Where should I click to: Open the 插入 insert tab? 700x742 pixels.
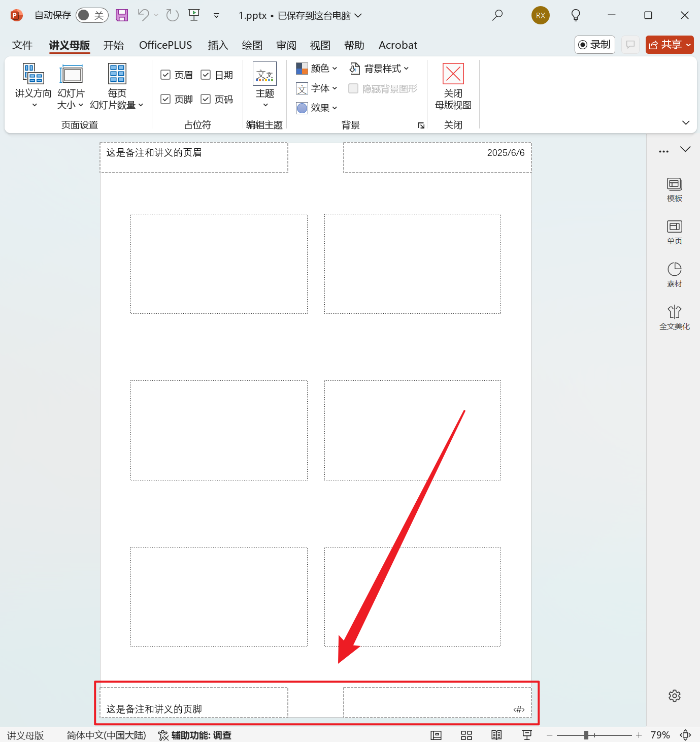tap(218, 45)
